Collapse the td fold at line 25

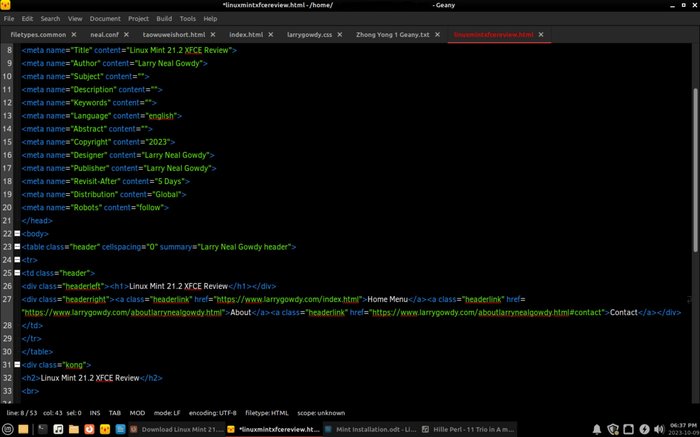pos(17,272)
